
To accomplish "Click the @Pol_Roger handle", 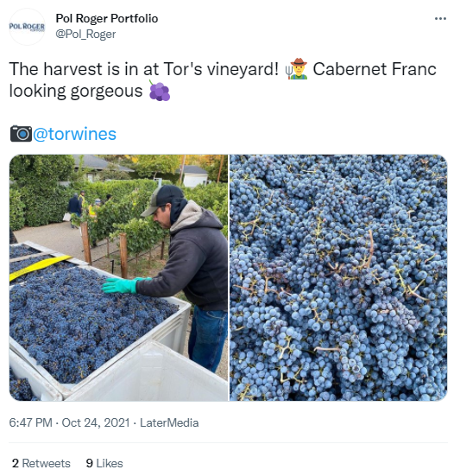I will 85,34.
